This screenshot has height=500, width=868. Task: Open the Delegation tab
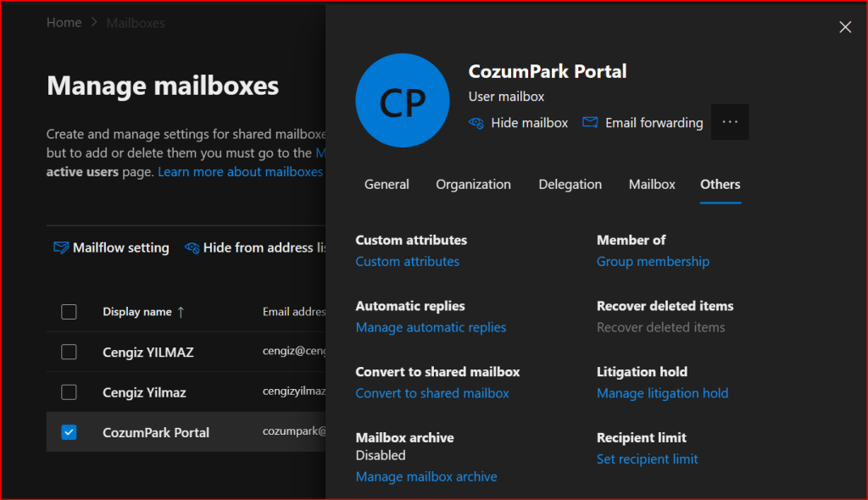click(x=570, y=184)
